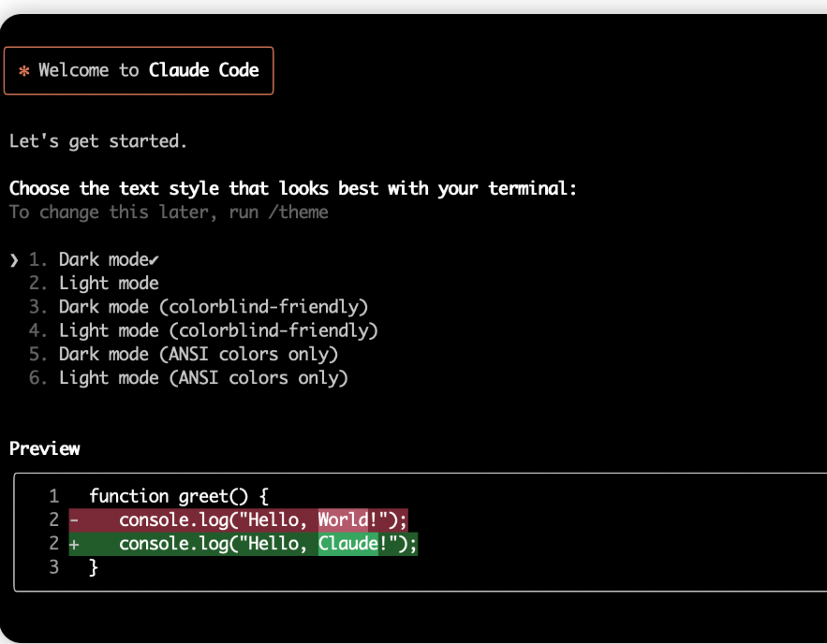This screenshot has height=644, width=827.
Task: Click the Preview section heading
Action: [x=44, y=448]
